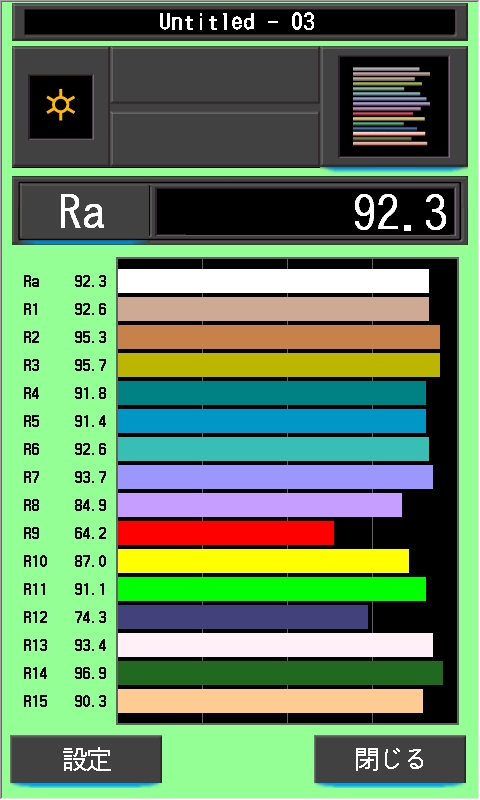Click the R13 value 93.4
The width and height of the screenshot is (480, 800).
tap(90, 646)
